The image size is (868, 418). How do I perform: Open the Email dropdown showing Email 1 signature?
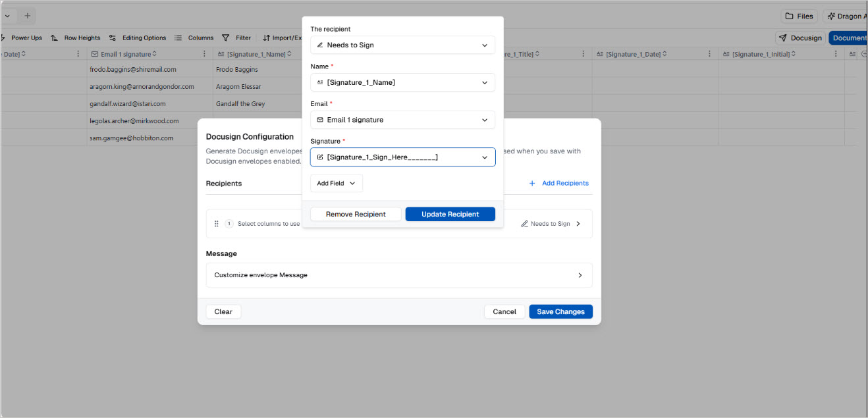[402, 120]
